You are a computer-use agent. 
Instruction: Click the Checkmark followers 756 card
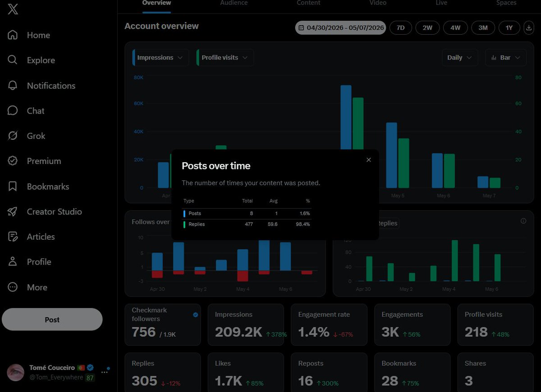click(x=163, y=324)
